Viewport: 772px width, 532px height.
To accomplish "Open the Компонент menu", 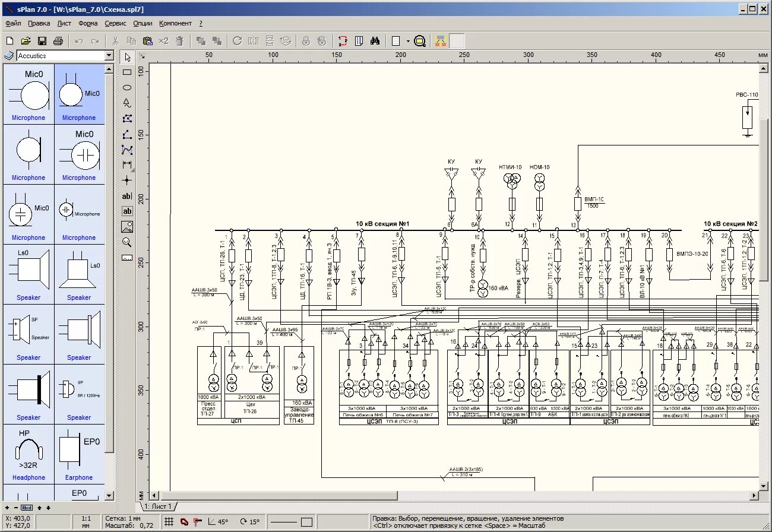I will pos(175,23).
